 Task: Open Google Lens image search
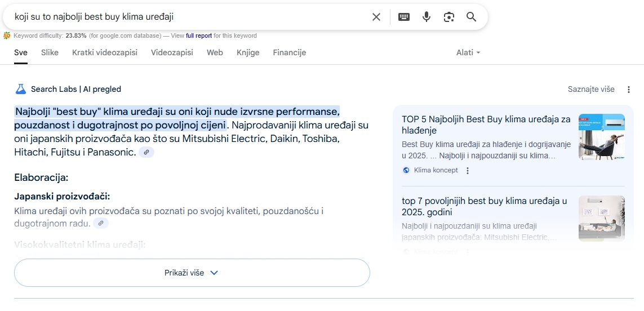448,17
